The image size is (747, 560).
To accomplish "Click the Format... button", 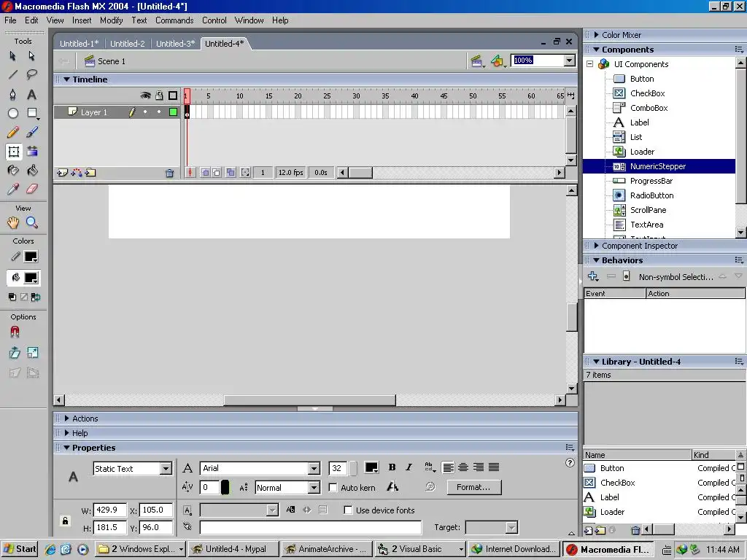I will point(473,487).
